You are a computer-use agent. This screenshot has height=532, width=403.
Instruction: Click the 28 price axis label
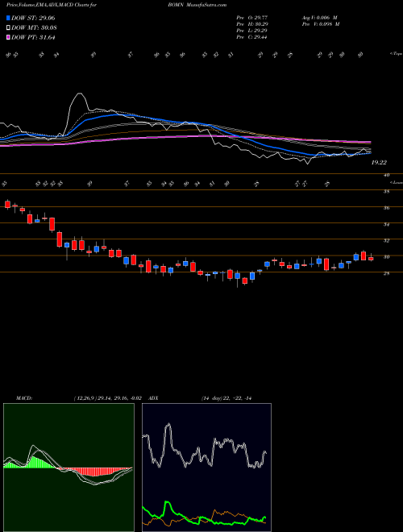[x=386, y=273]
